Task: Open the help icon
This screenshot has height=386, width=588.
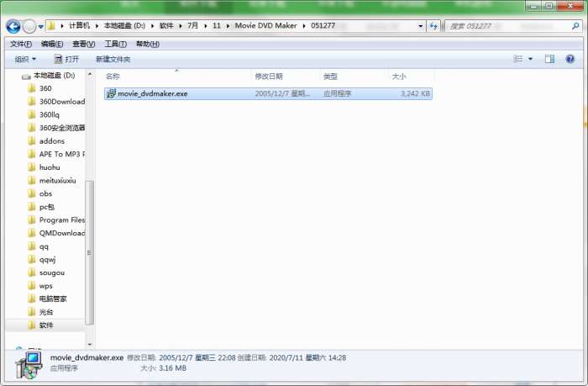Action: coord(570,59)
